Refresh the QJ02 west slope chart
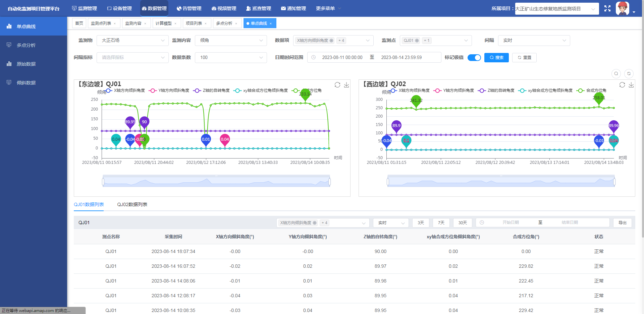 point(622,85)
